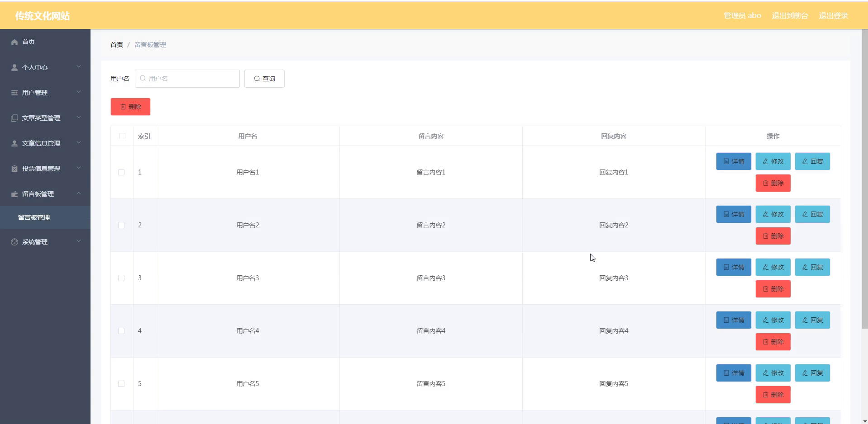868x424 pixels.
Task: Check the checkbox for row 用户名5
Action: pos(121,384)
